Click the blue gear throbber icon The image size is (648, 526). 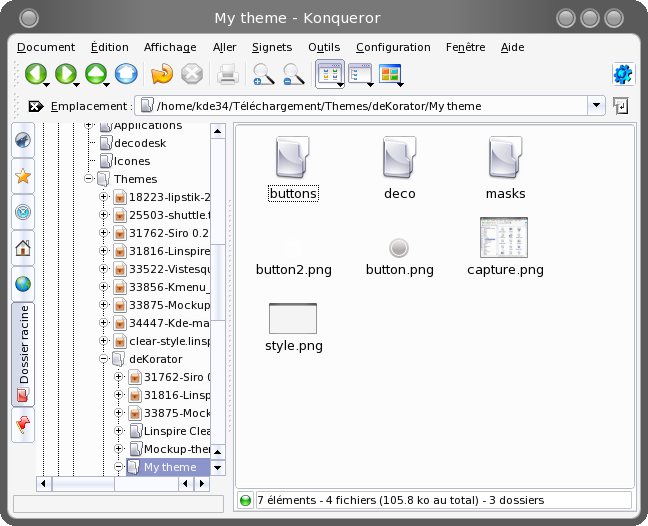(623, 74)
